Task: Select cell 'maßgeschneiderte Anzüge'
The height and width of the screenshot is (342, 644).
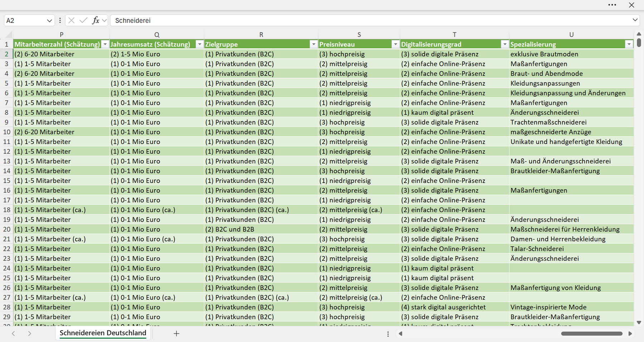Action: click(x=571, y=132)
